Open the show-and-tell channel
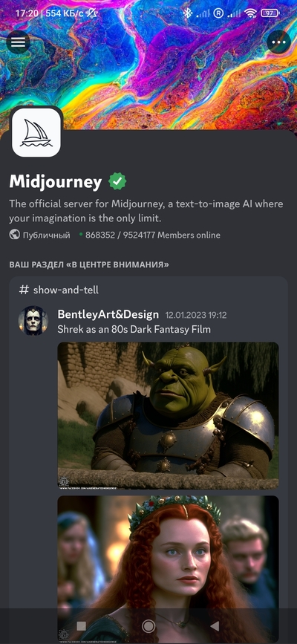 [x=59, y=290]
